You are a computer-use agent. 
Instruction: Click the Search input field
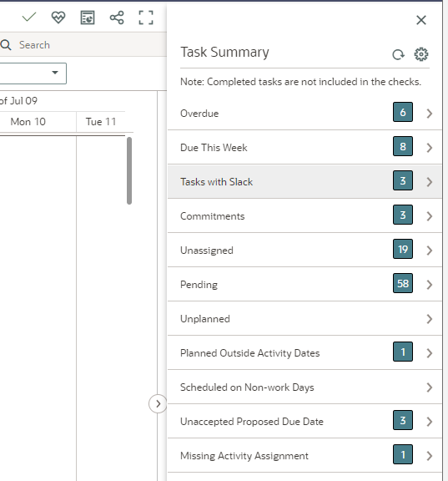(x=83, y=45)
